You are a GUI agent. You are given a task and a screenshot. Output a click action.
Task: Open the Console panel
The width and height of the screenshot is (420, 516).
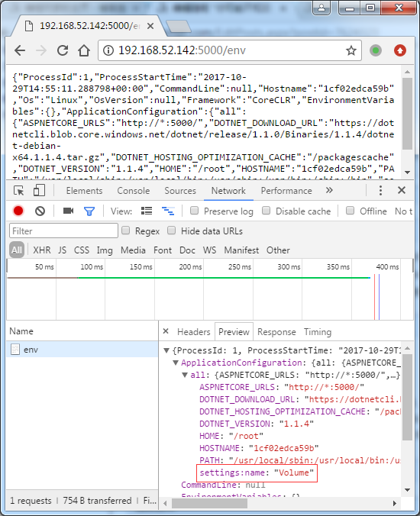point(134,191)
